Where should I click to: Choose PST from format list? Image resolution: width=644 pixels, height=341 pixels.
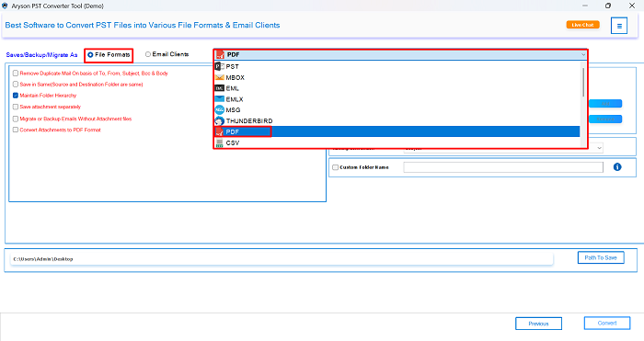click(x=397, y=66)
